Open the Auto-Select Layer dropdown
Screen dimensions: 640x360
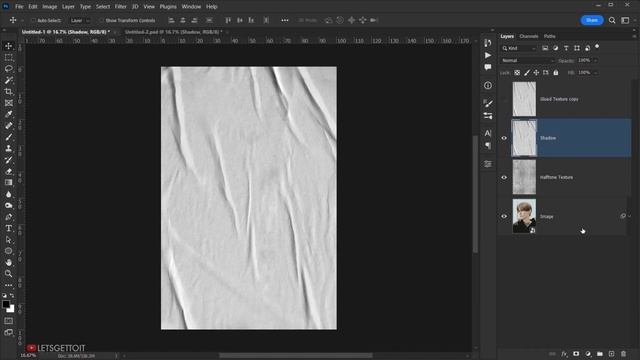click(80, 20)
